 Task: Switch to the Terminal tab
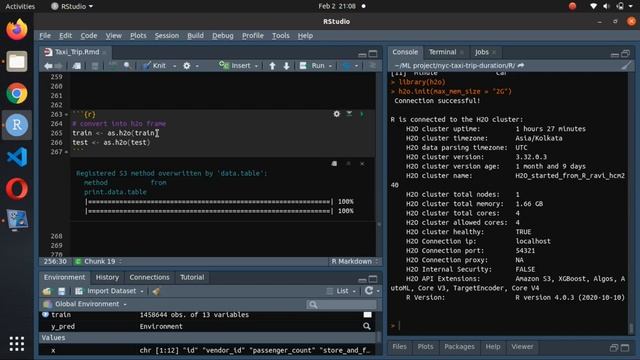coord(442,52)
